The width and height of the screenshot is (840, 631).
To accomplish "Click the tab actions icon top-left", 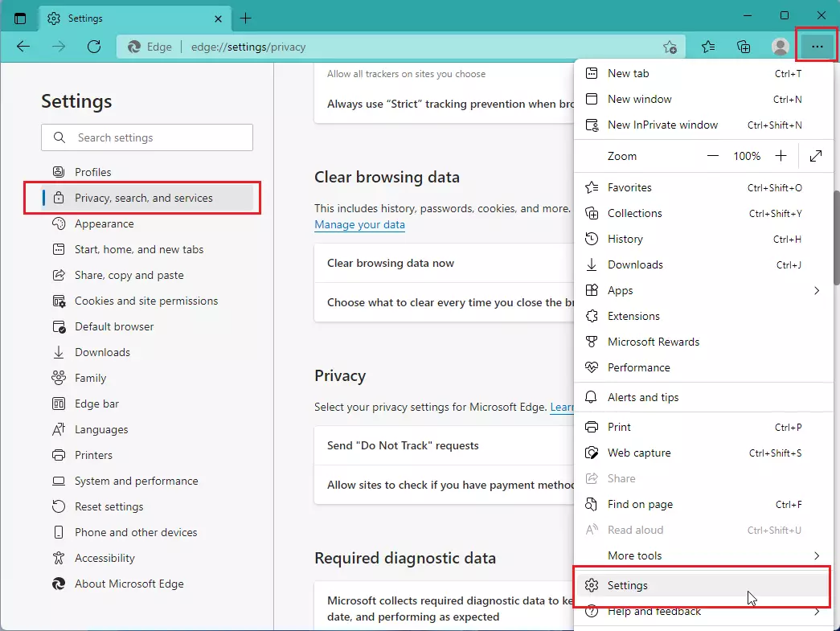I will point(20,18).
